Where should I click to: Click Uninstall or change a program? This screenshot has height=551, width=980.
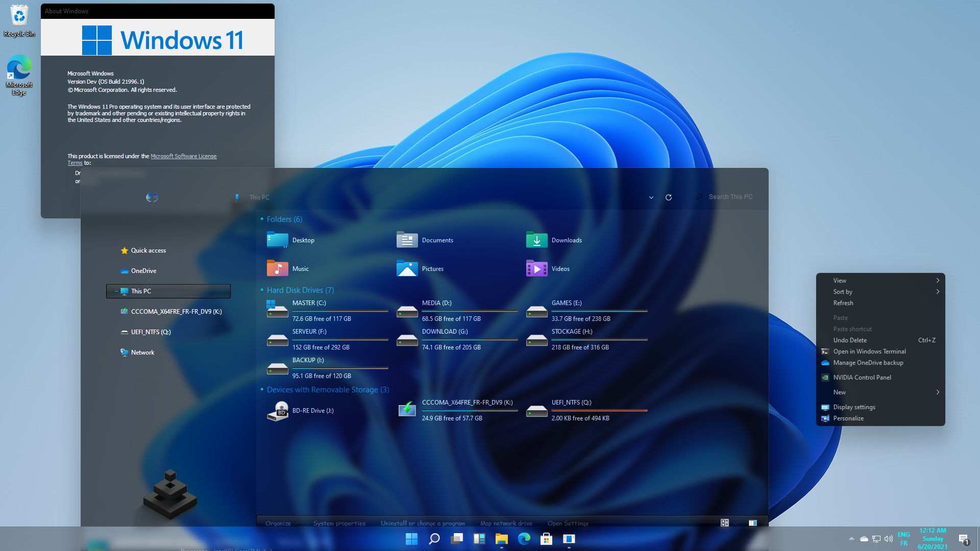pyautogui.click(x=423, y=523)
